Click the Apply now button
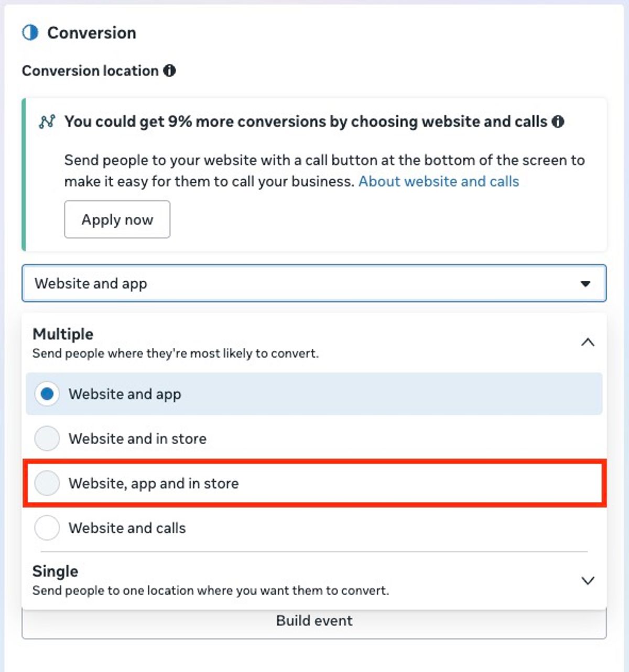Viewport: 629px width, 672px height. [117, 219]
